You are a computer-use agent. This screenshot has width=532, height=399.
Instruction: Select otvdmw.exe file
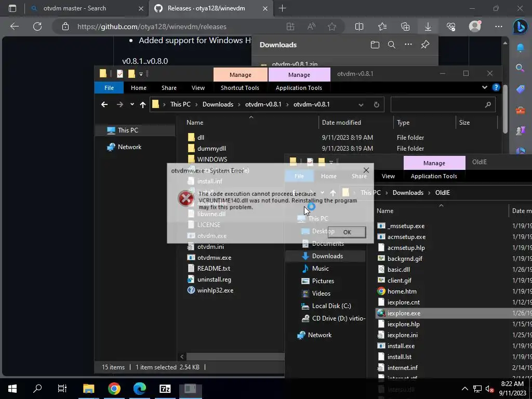tap(214, 258)
